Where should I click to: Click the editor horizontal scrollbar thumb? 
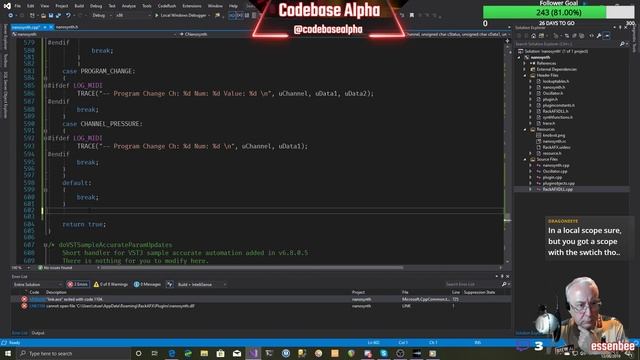click(x=252, y=268)
